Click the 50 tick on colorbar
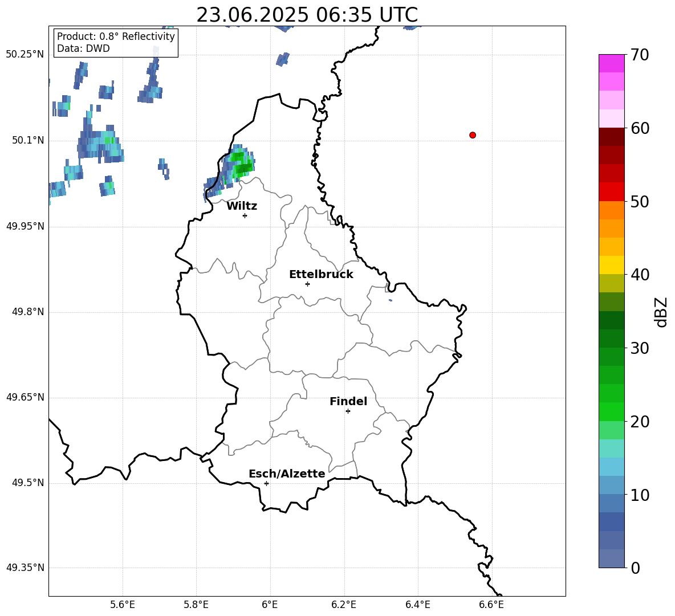 pos(640,201)
